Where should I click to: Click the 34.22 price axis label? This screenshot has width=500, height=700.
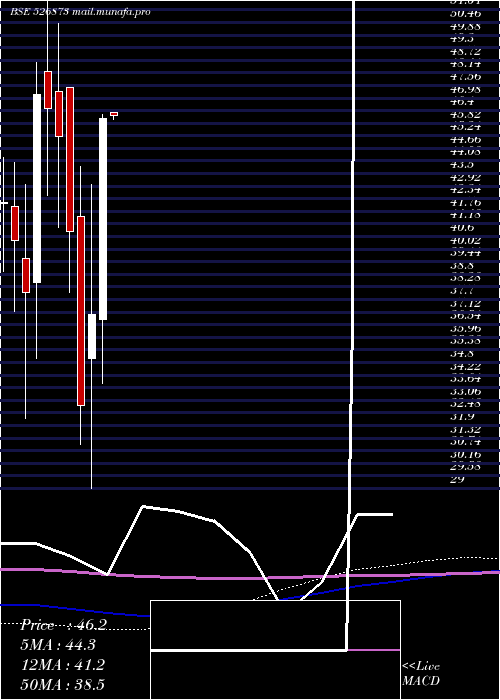click(466, 366)
